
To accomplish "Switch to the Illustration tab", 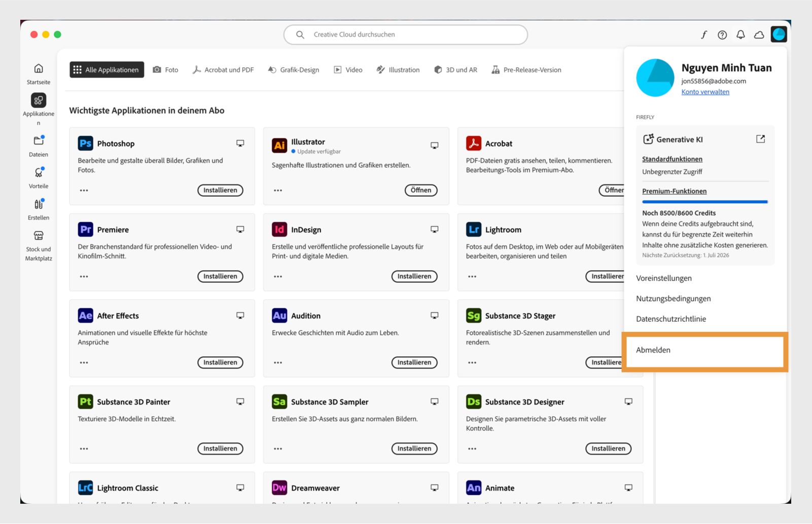I will point(398,69).
